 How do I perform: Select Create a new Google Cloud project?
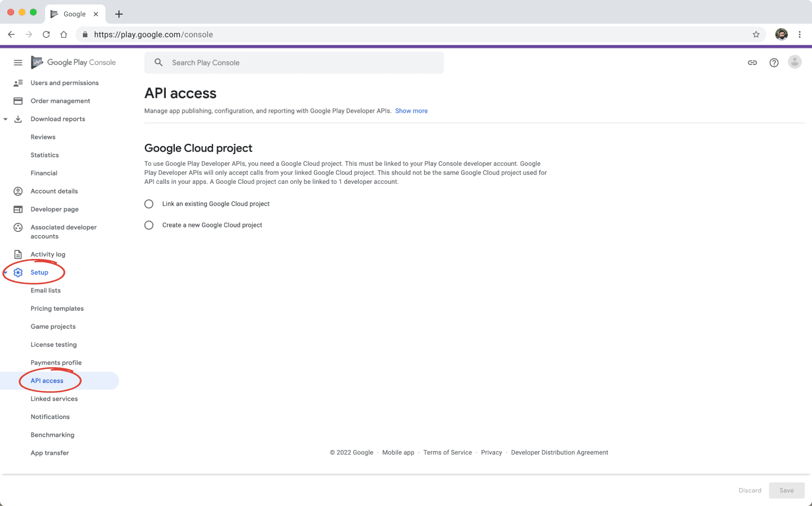coord(149,225)
